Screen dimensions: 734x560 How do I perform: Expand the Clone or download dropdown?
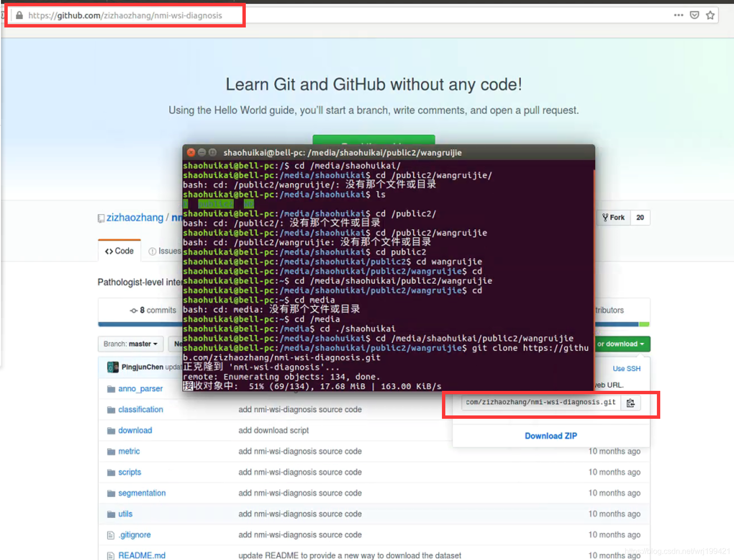(x=623, y=344)
